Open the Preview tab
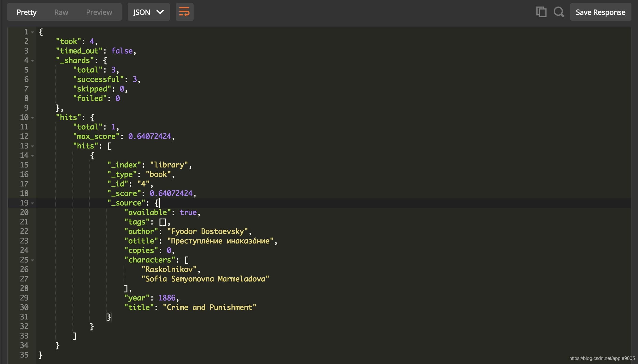This screenshot has height=364, width=638. point(99,12)
